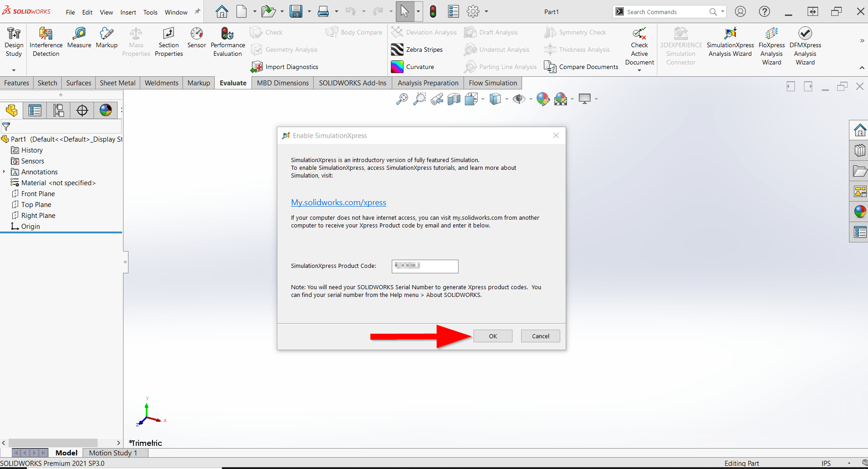The image size is (868, 469).
Task: Expand the Annotations tree node
Action: coord(4,172)
